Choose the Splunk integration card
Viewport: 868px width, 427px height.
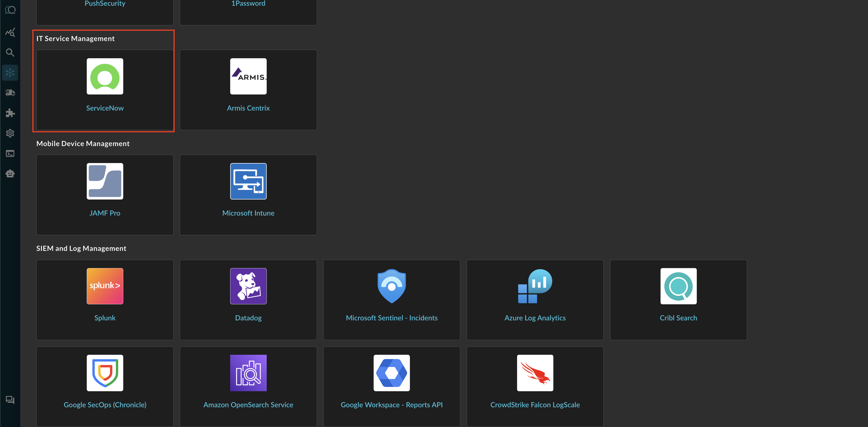point(105,299)
